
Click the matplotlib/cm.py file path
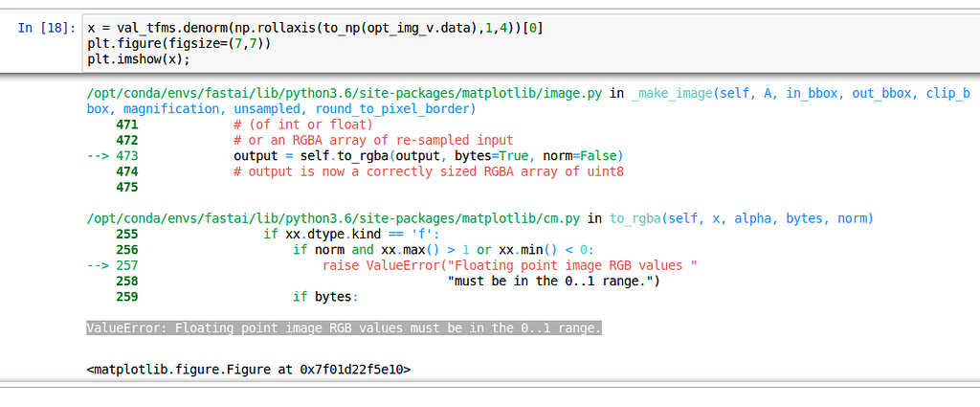pos(335,218)
